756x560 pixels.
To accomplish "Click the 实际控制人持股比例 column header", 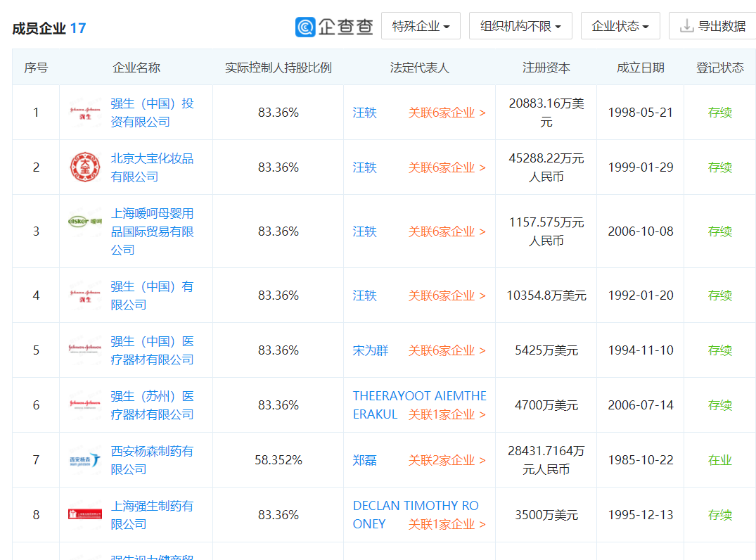I will coord(278,68).
